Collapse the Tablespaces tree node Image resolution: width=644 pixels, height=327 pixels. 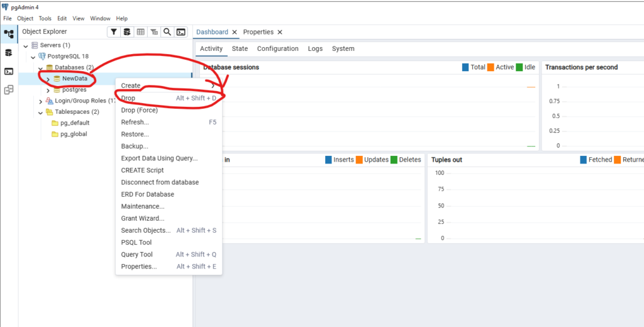click(41, 113)
